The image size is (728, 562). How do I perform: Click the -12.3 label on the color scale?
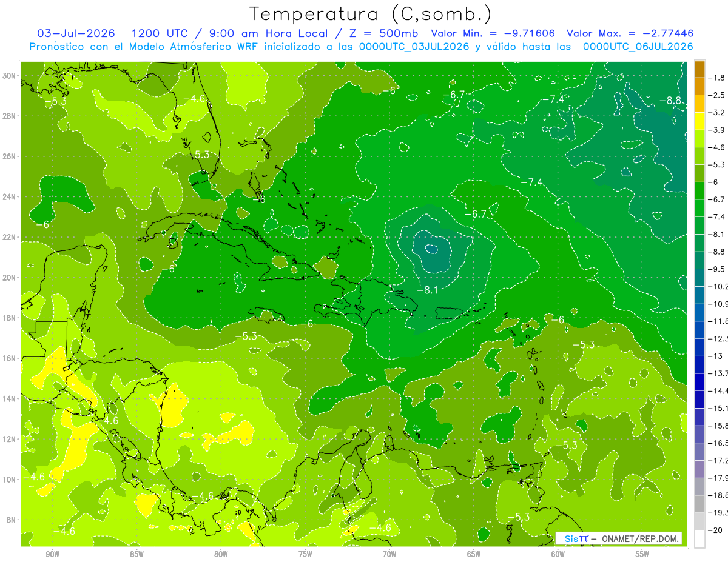pos(718,338)
